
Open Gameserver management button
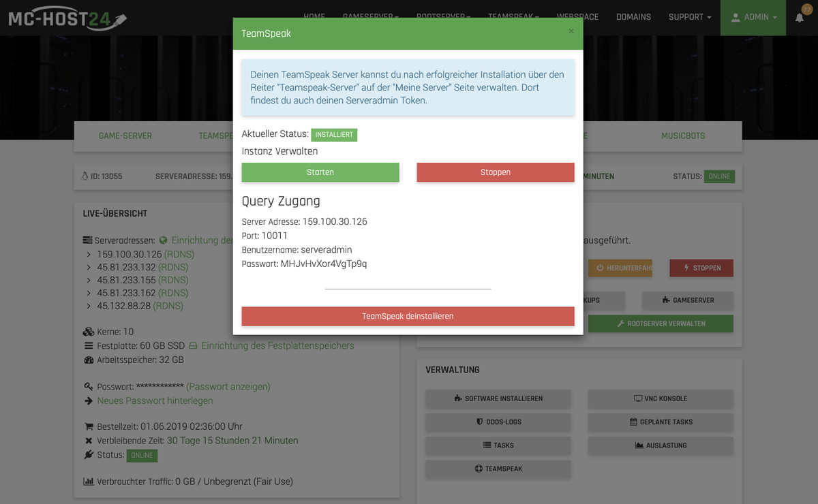pos(688,300)
